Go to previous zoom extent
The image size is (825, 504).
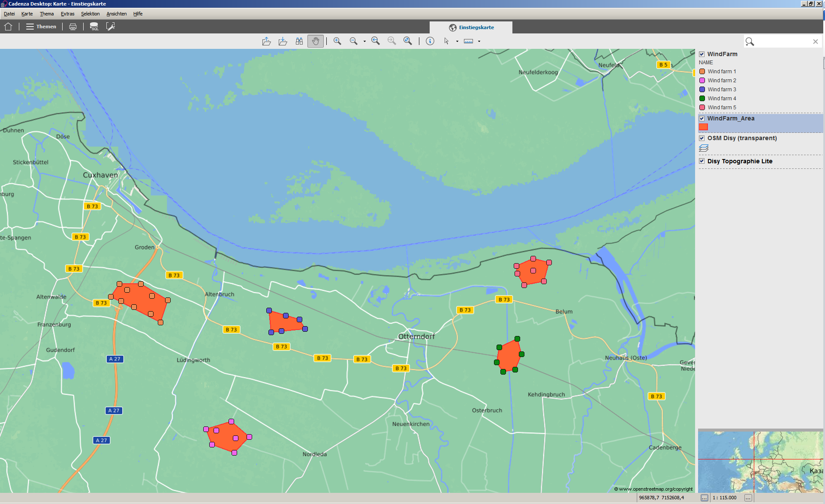tap(376, 41)
